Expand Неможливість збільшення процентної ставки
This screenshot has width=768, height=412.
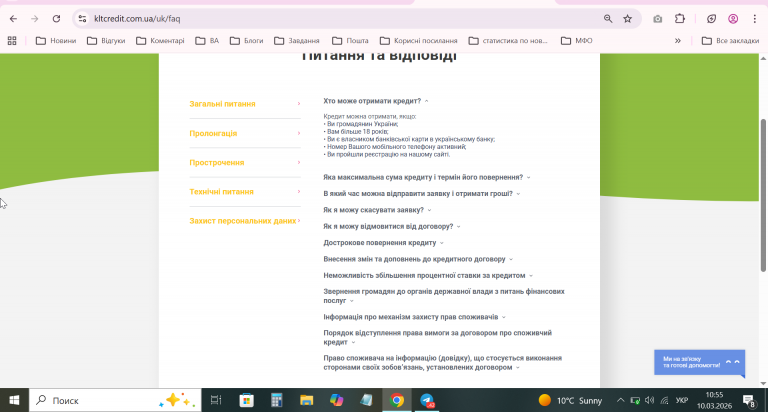428,276
